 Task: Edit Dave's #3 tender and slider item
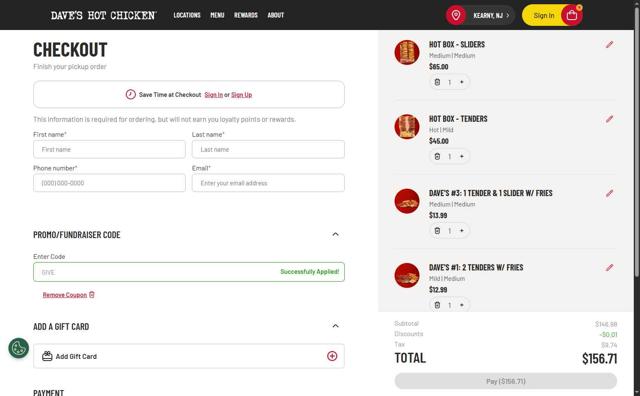point(609,194)
